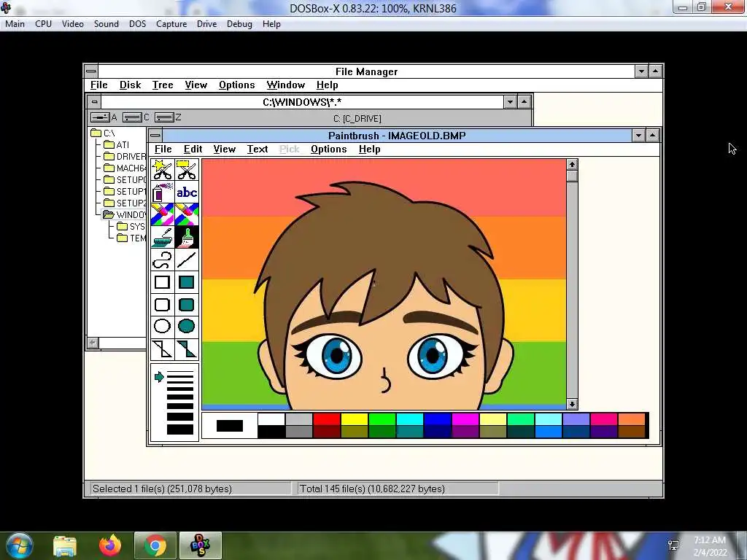
Task: Open C:\WINDOWS\*.* child window control menu
Action: tap(94, 101)
